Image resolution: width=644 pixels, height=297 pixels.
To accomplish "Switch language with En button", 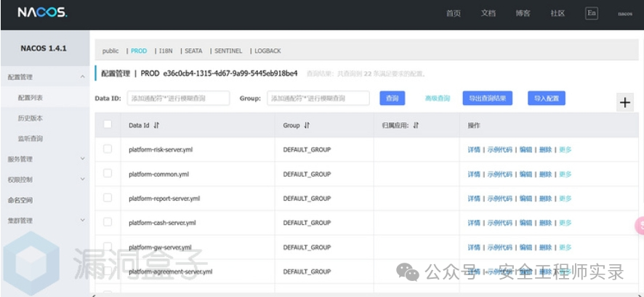I will (x=592, y=13).
